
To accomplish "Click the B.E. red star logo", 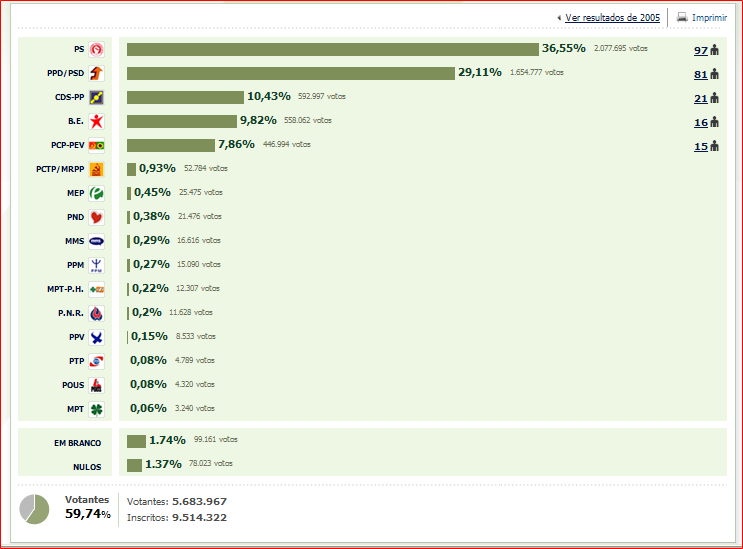I will 97,121.
